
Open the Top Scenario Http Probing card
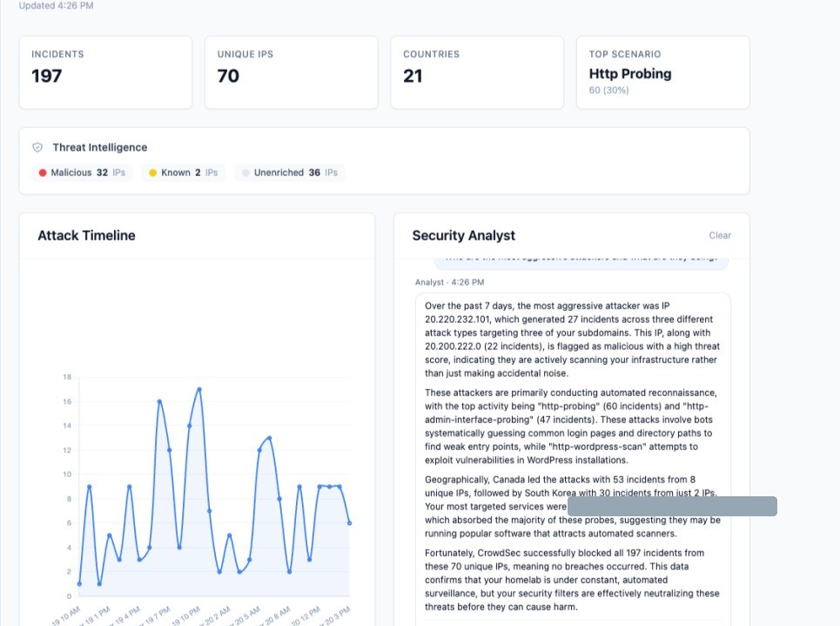[663, 72]
